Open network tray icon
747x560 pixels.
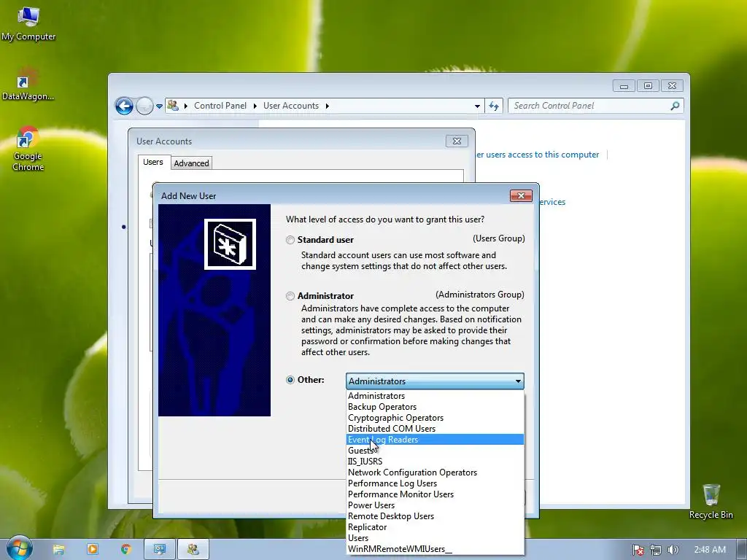(656, 550)
